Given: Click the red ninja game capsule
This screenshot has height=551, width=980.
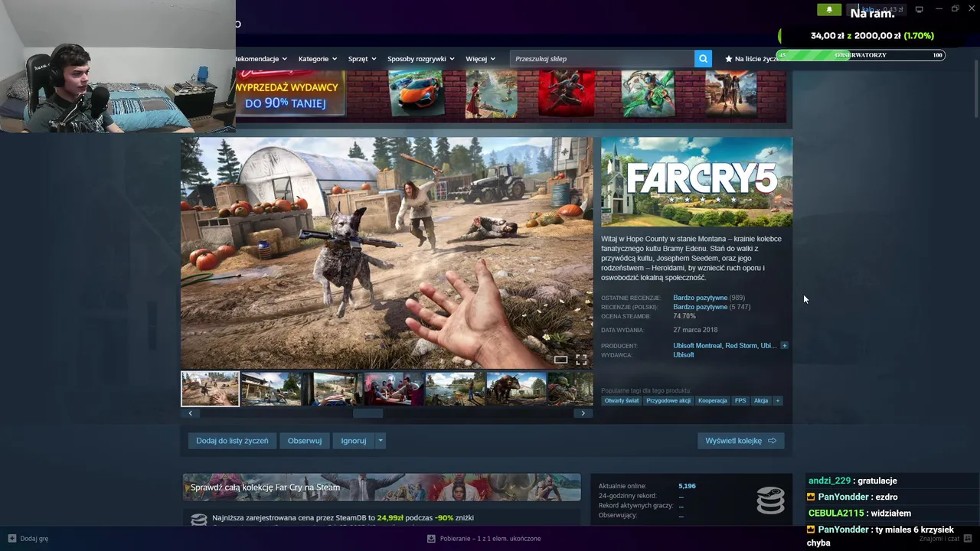Looking at the screenshot, I should coord(567,94).
